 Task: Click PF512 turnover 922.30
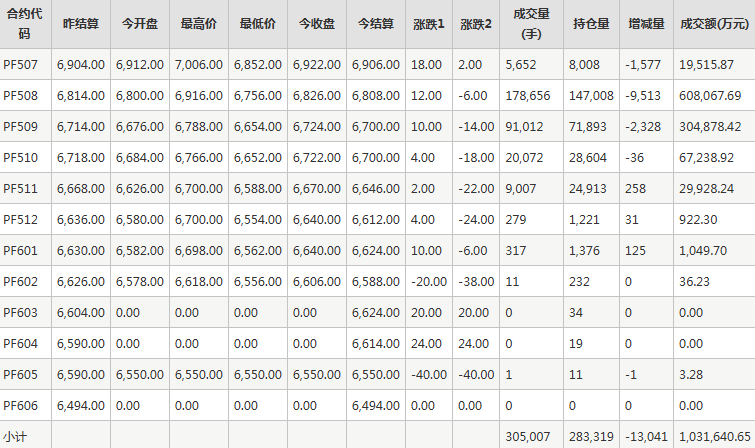[698, 220]
